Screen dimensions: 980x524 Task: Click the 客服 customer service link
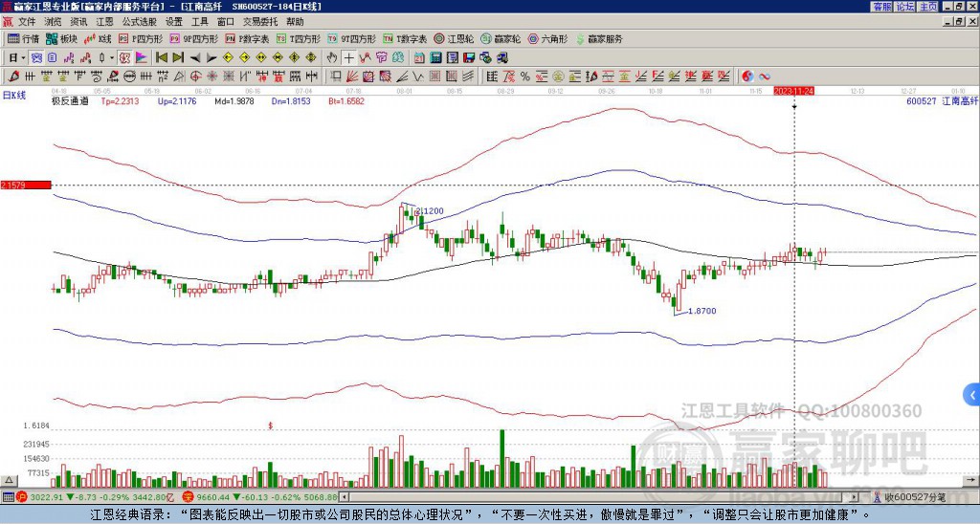coord(881,7)
